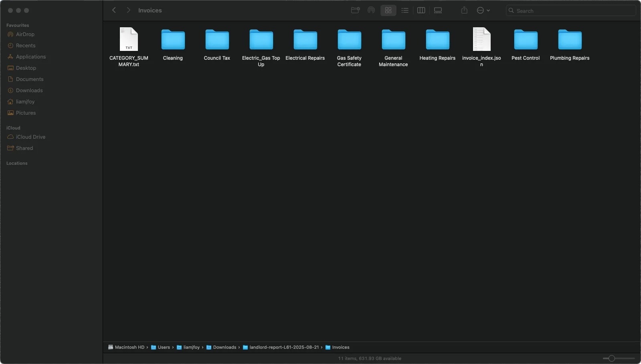Screen dimensions: 641x364
Task: Click the General Maintenance name label
Action: [x=393, y=61]
